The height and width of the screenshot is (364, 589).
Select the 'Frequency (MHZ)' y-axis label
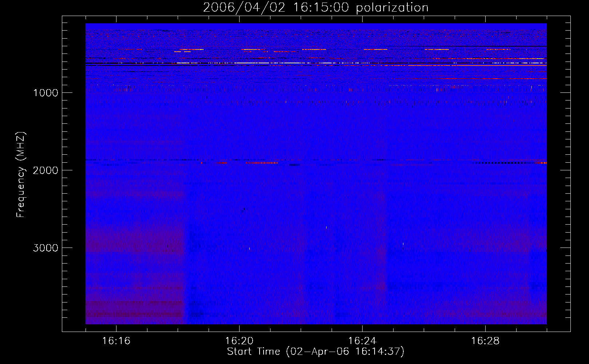(x=21, y=175)
